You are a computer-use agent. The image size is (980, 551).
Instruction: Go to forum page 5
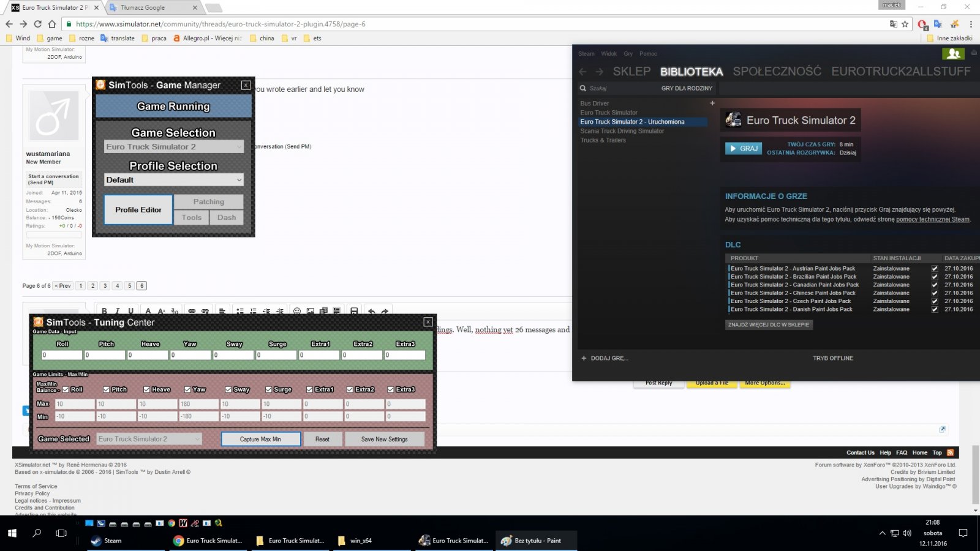(x=129, y=286)
